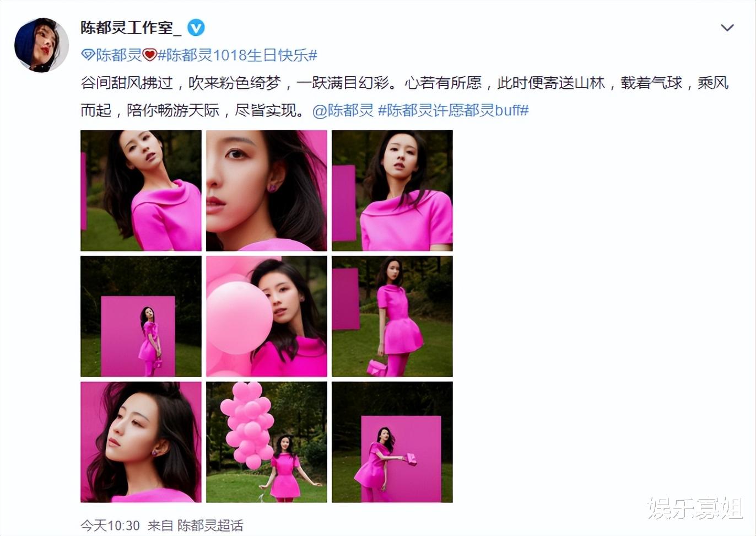The image size is (756, 536).
Task: Click the account avatar profile picture
Action: tap(41, 45)
